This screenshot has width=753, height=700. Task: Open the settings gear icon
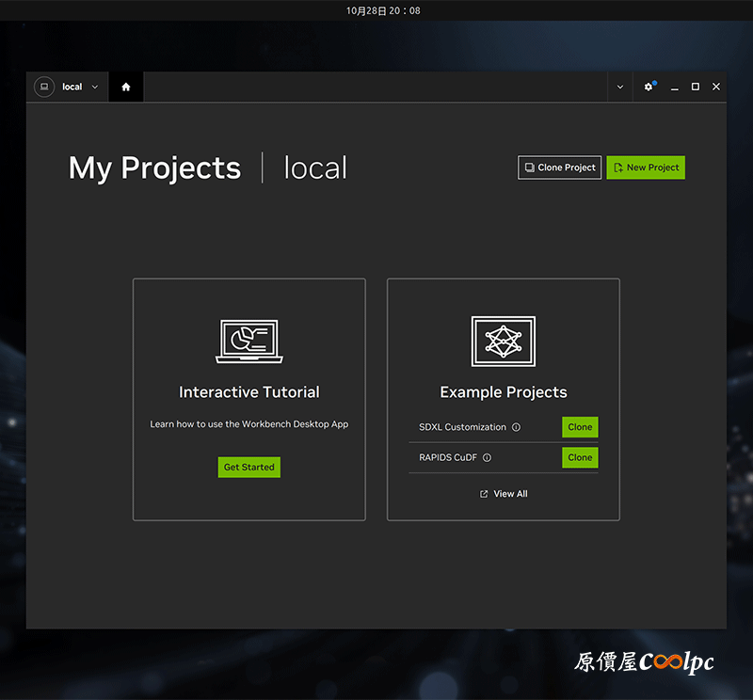[x=649, y=87]
